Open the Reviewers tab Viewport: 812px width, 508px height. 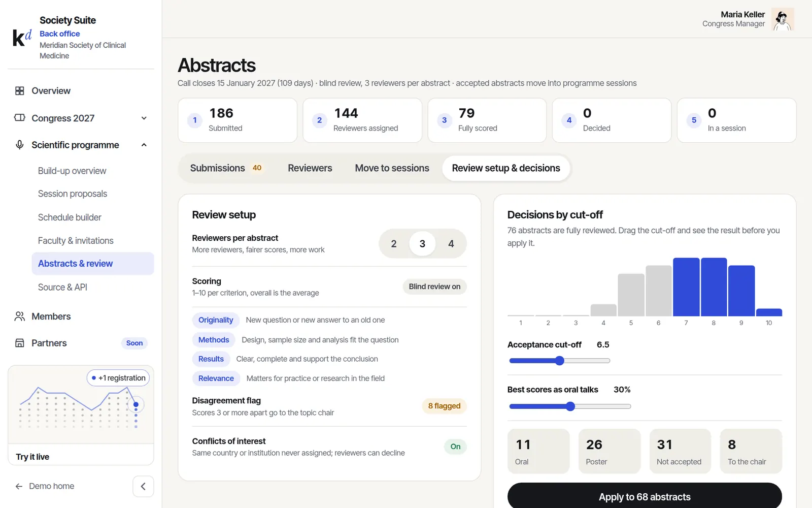[310, 168]
